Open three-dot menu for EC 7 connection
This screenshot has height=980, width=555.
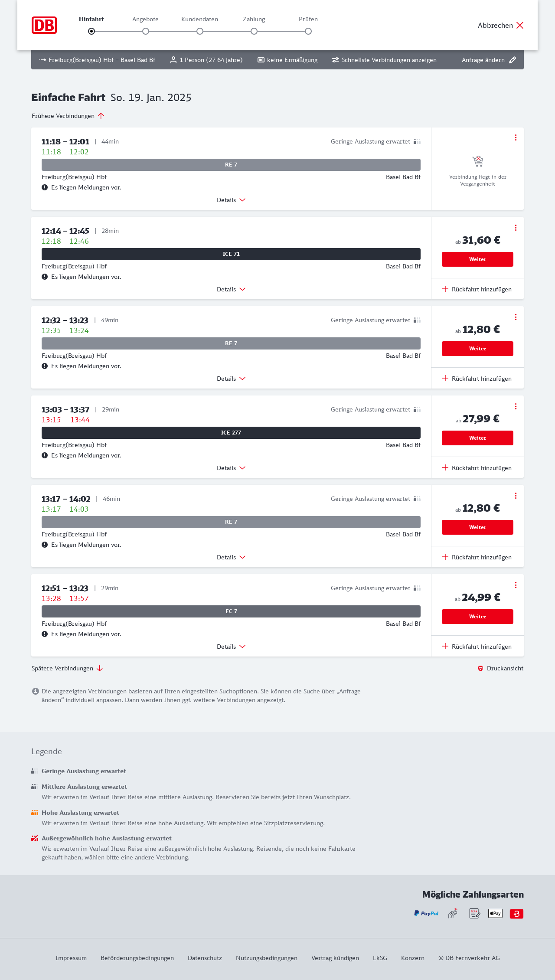click(x=516, y=585)
